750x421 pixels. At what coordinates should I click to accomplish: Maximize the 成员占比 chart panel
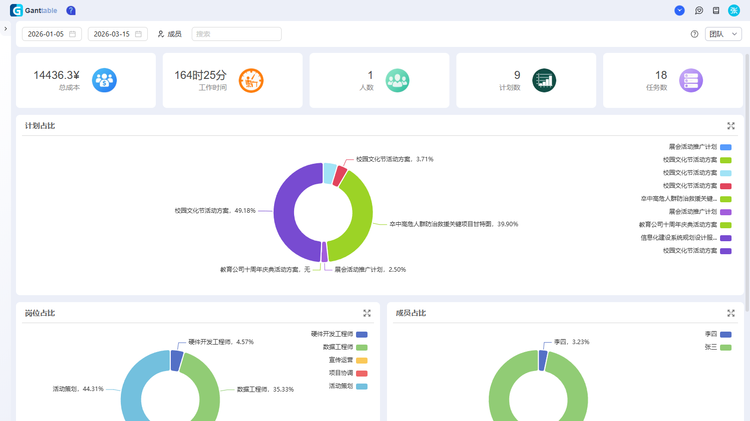(731, 313)
